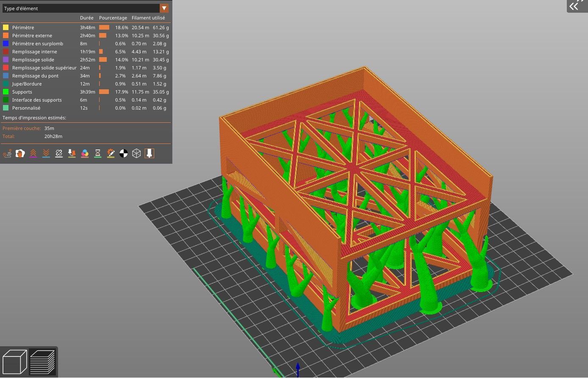Toggle the Périmètre en surplomb label
Viewport: 588px width, 378px height.
click(38, 44)
